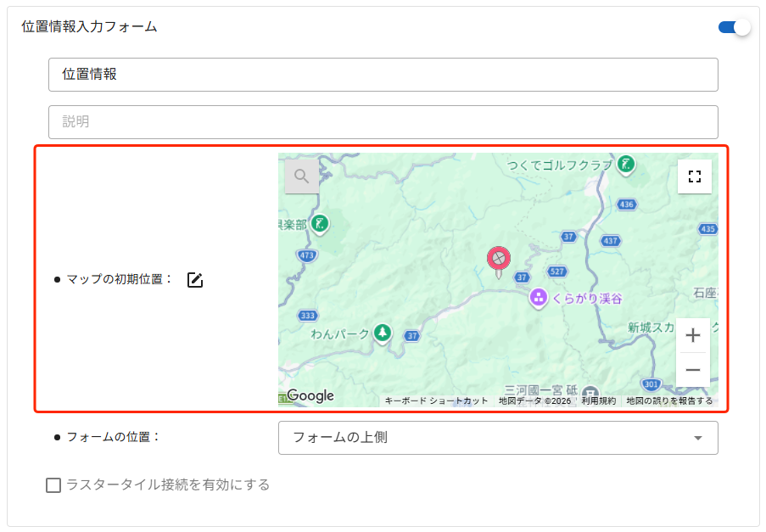Zoom in the map with plus button
The width and height of the screenshot is (766, 532).
[693, 335]
